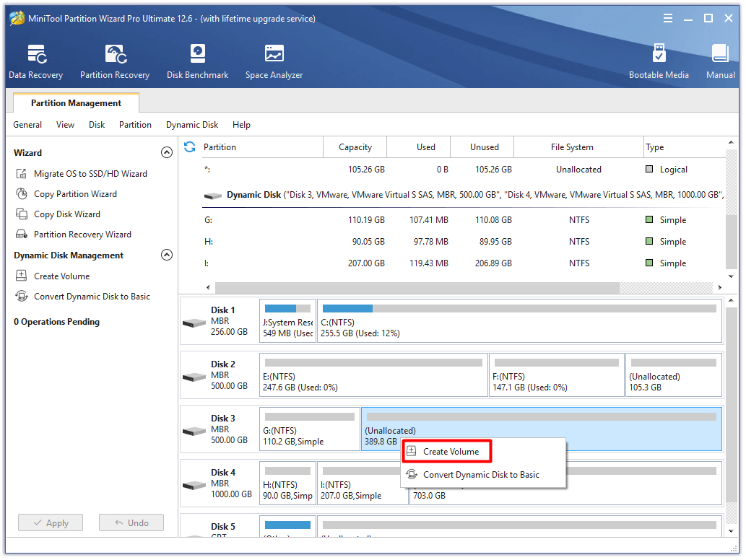The height and width of the screenshot is (560, 746).
Task: Launch Partition Recovery from the toolbar
Action: click(x=115, y=62)
